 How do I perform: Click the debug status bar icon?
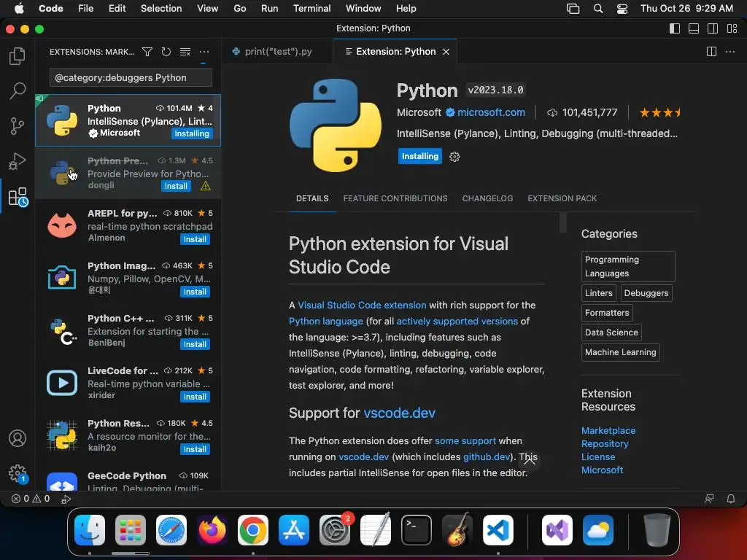(66, 499)
